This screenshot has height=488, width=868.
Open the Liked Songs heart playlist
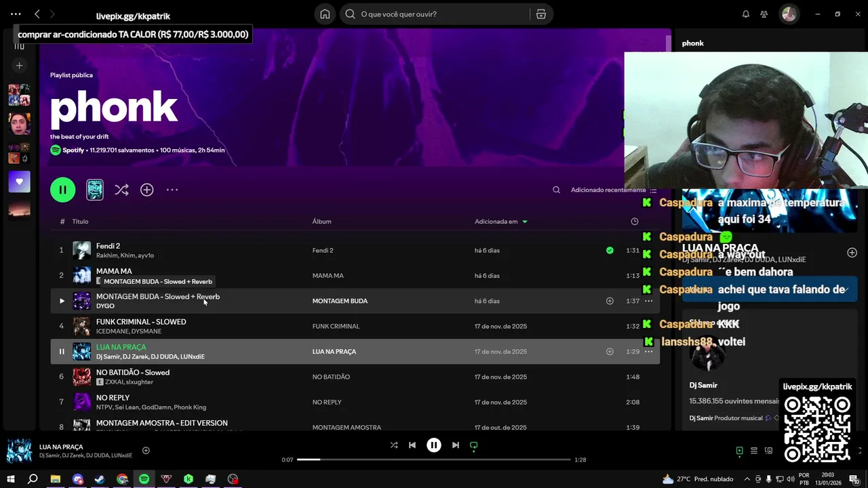pyautogui.click(x=19, y=182)
